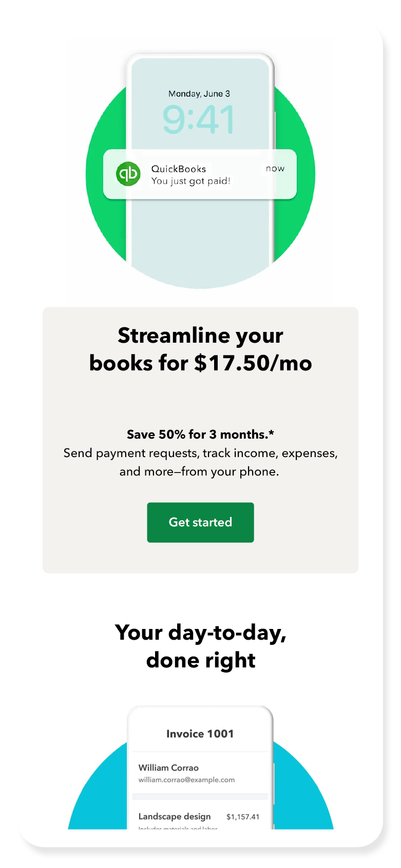Click the william.corrao@example.com email address
The width and height of the screenshot is (401, 868).
(186, 780)
